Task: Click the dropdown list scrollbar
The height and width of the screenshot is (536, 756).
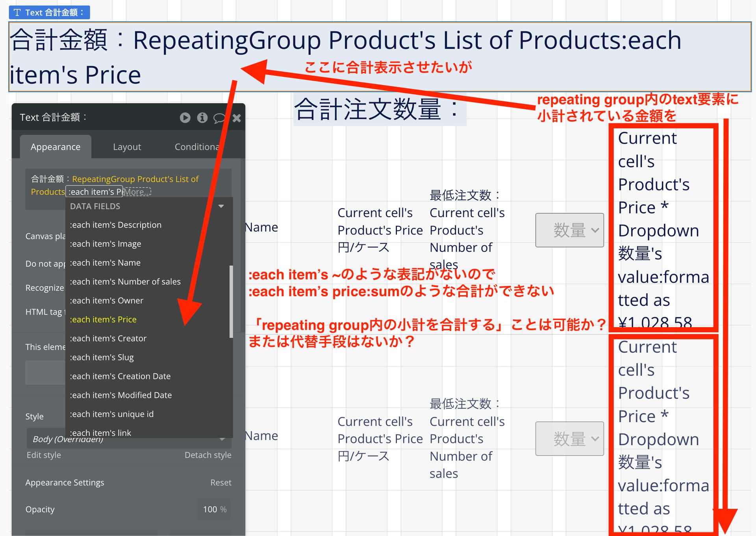Action: point(231,301)
